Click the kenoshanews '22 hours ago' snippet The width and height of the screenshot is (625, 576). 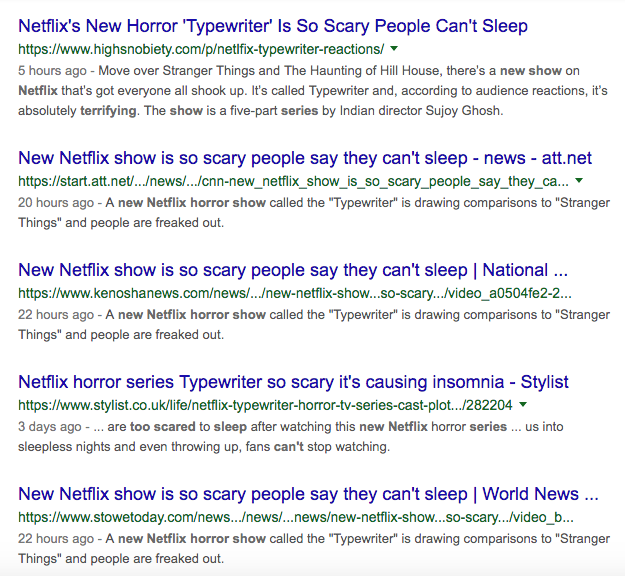point(314,324)
